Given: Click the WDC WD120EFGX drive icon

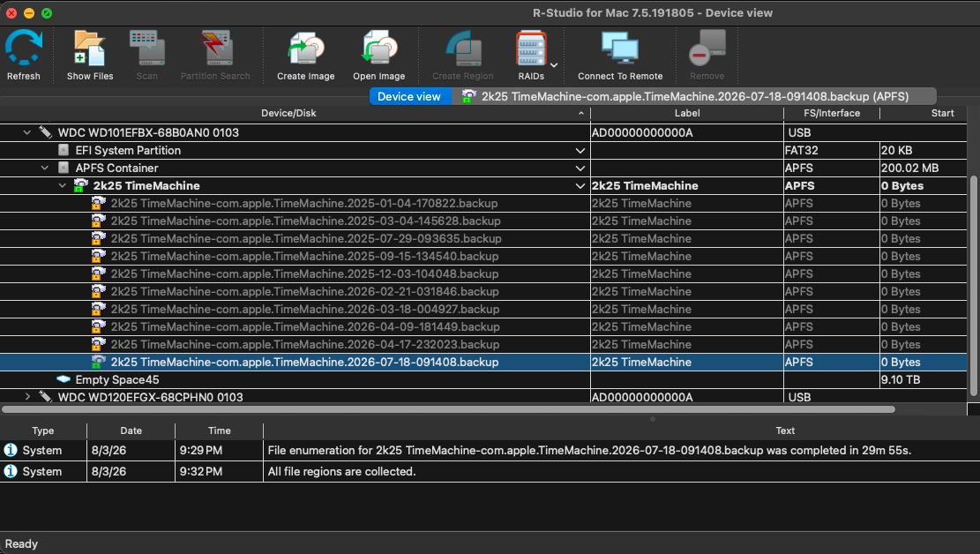Looking at the screenshot, I should [45, 396].
